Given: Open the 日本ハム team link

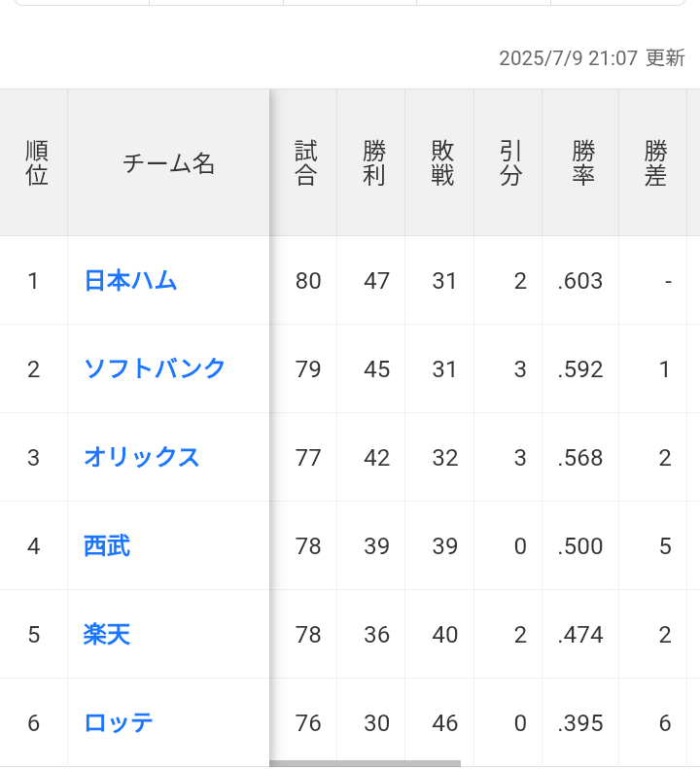Looking at the screenshot, I should coord(130,281).
